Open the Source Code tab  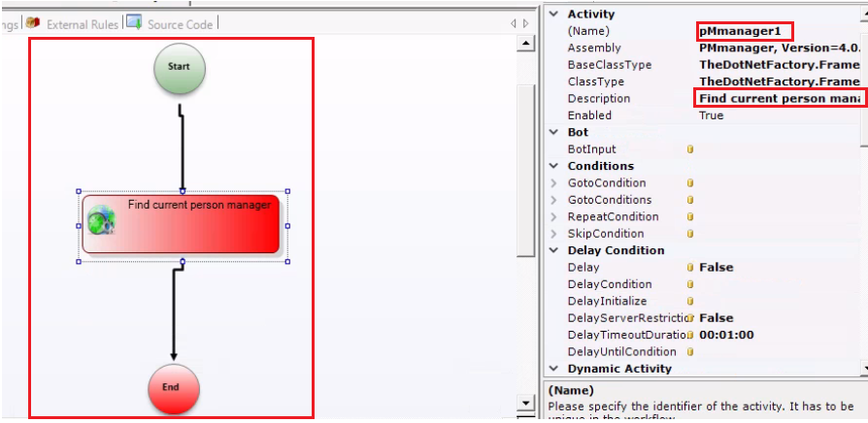[180, 25]
